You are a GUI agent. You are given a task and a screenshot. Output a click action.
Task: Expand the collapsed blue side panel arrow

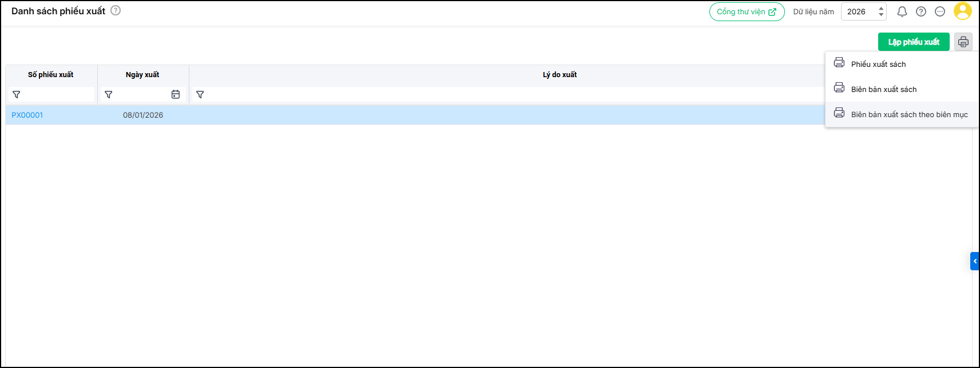click(975, 261)
